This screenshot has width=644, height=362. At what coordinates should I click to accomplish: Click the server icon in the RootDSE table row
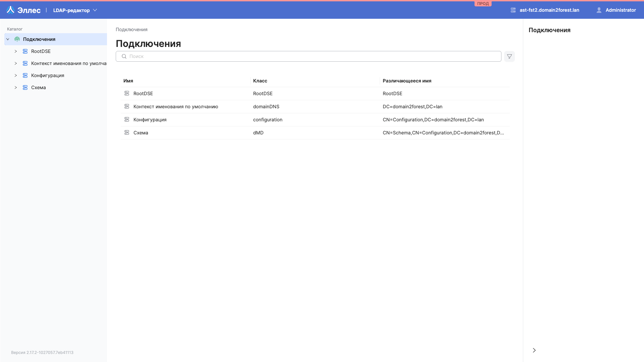click(127, 93)
